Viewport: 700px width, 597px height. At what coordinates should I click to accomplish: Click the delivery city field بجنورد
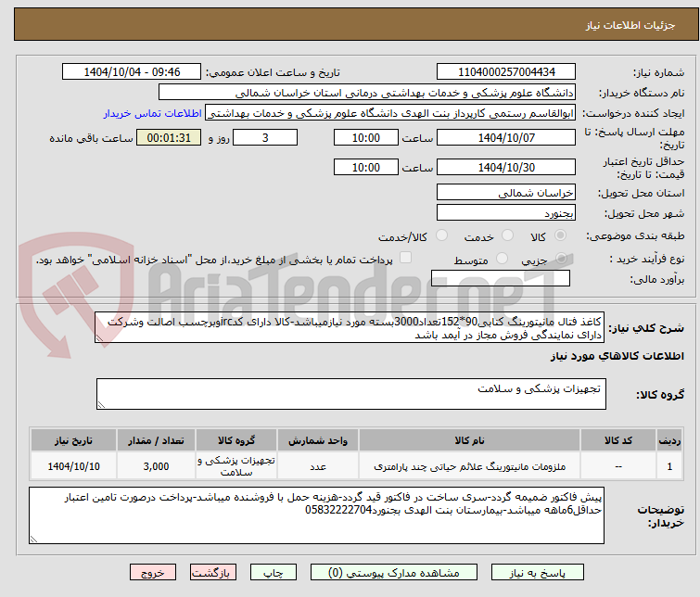(x=506, y=213)
